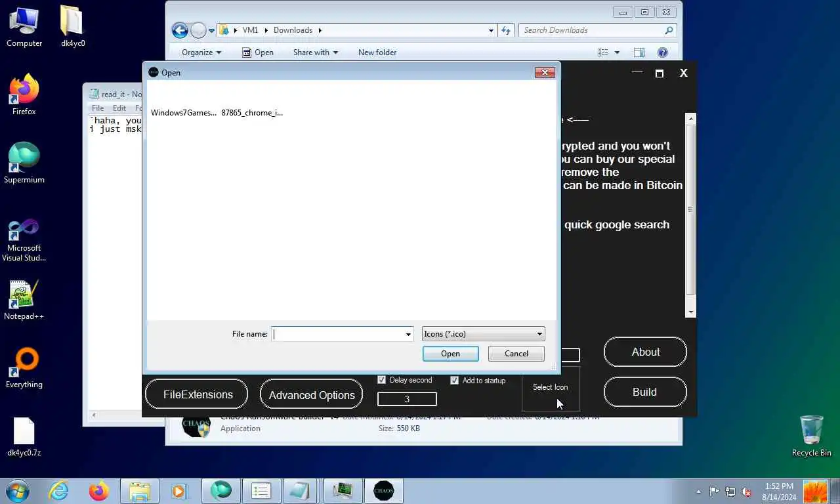Select the dk4yc0.7z archive on desktop

(24, 436)
